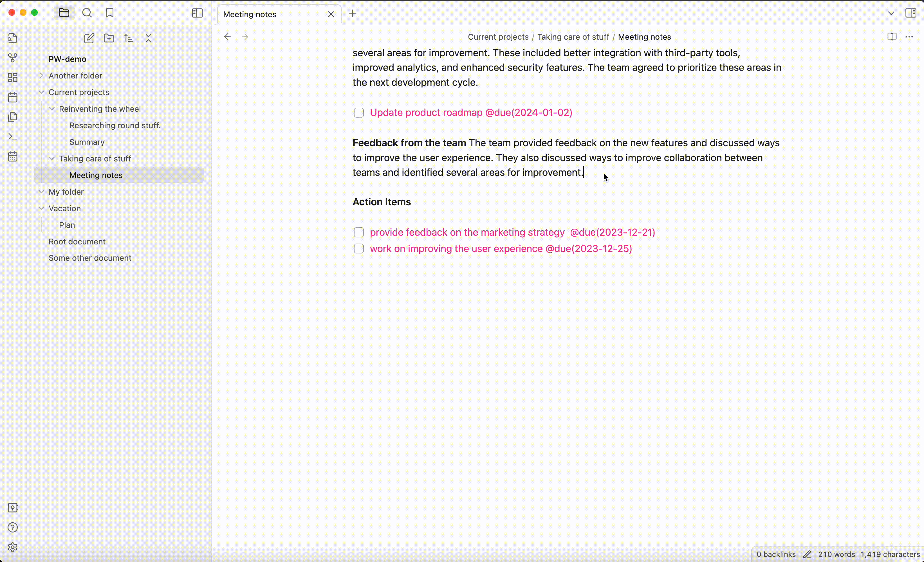Screen dimensions: 924x562
Task: Click the new note icon
Action: (89, 38)
